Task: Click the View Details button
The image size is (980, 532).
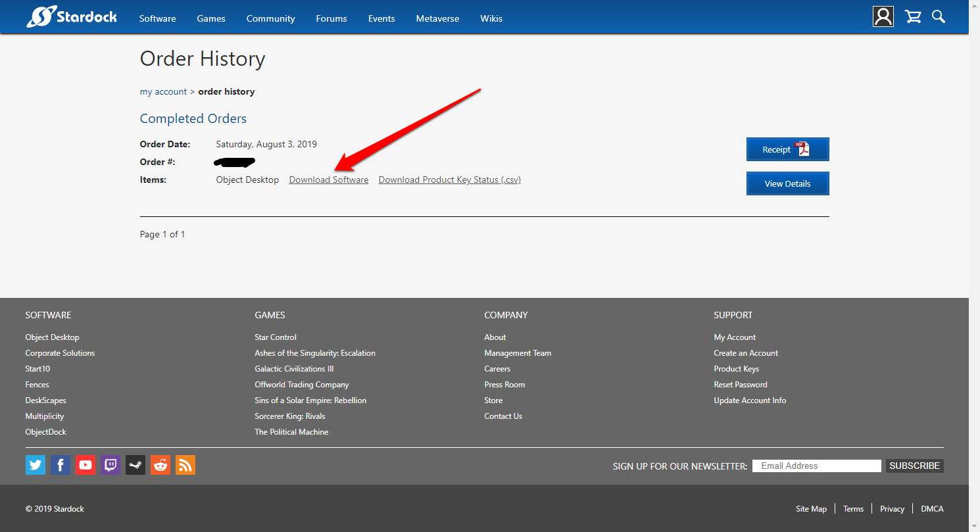Action: point(787,183)
